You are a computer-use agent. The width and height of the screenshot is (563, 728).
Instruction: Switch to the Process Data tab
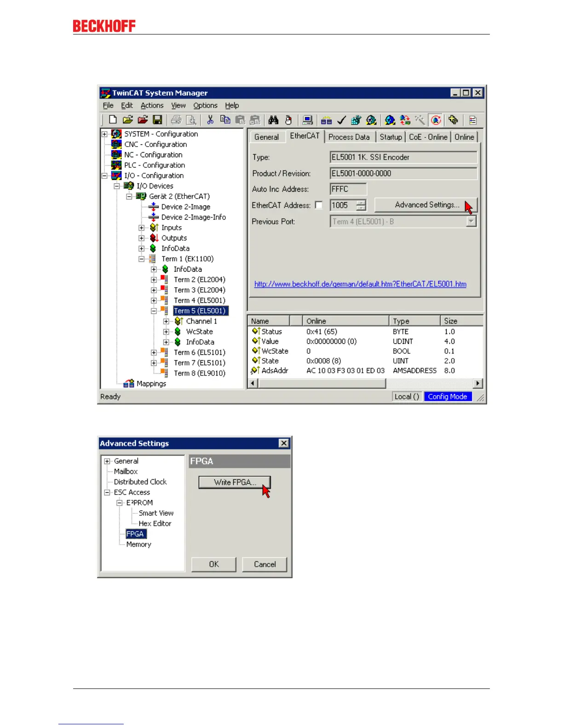349,137
